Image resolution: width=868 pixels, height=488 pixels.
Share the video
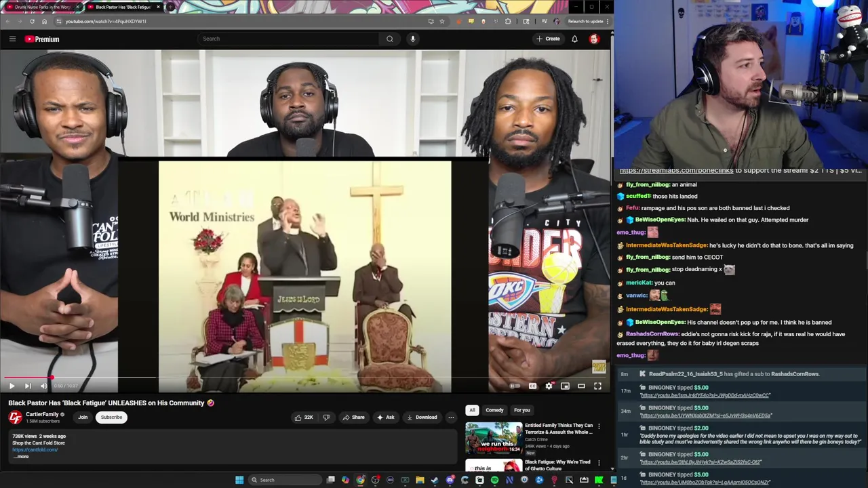tap(353, 418)
